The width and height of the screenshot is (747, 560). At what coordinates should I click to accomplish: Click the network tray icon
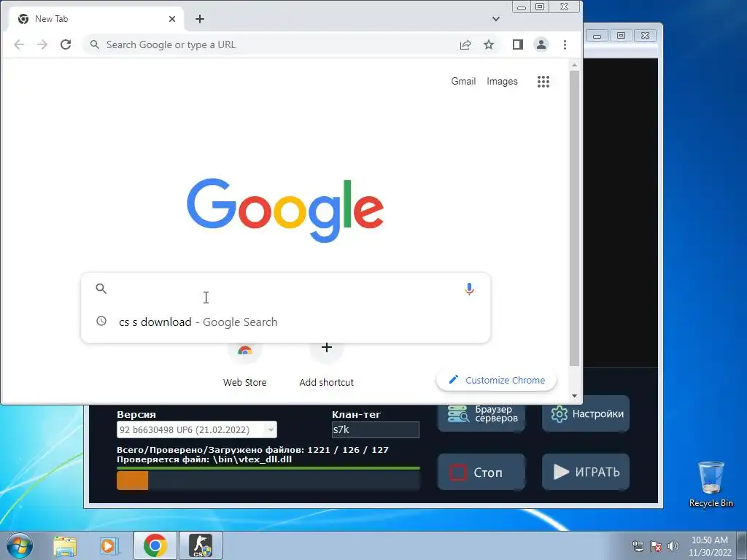(x=638, y=546)
